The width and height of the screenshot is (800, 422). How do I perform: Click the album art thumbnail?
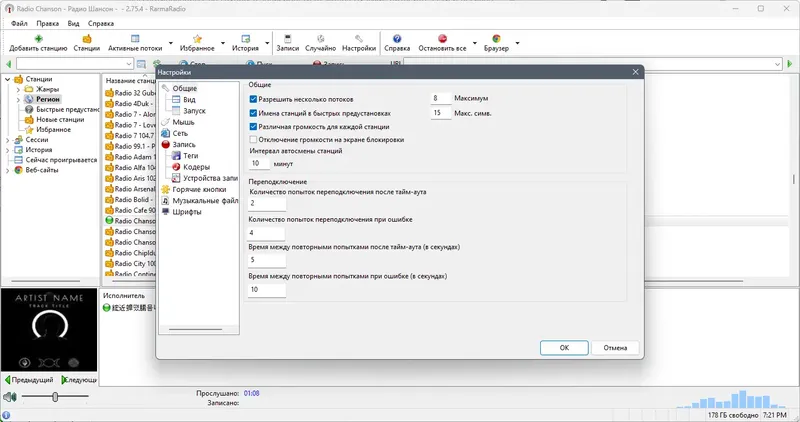tap(49, 330)
